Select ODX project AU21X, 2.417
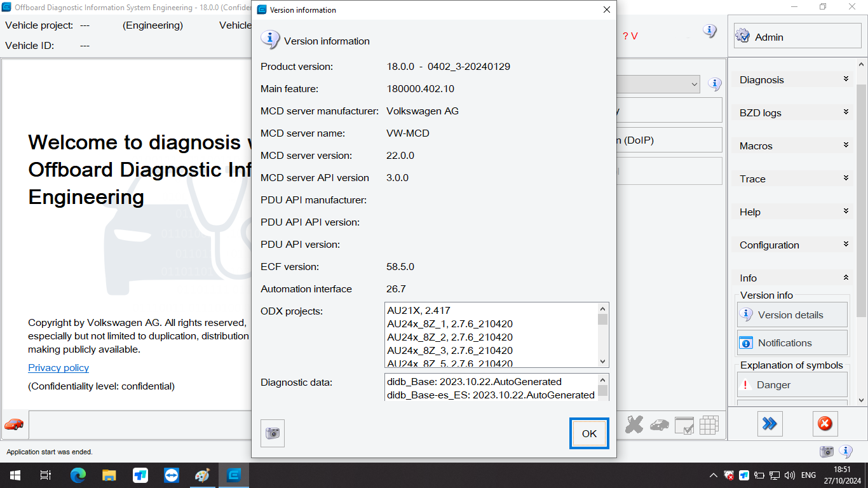The height and width of the screenshot is (488, 868). click(x=419, y=311)
